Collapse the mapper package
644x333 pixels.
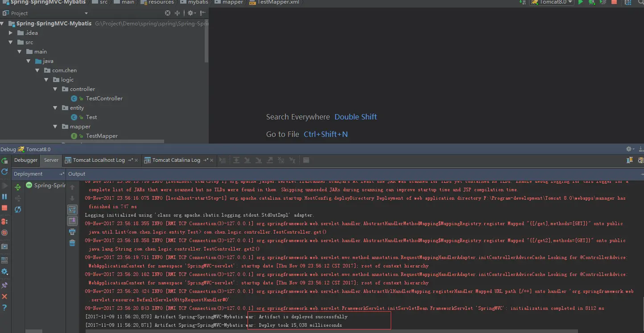(55, 127)
